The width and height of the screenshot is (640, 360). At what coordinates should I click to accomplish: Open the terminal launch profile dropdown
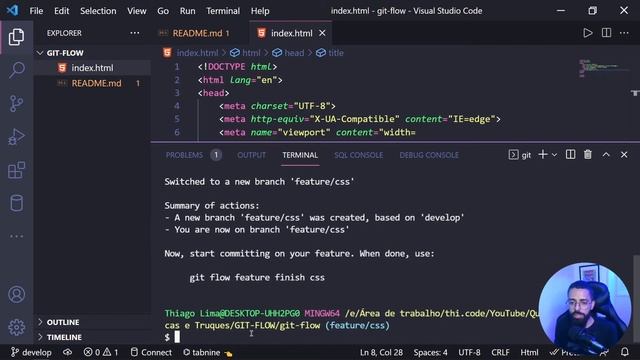(554, 155)
